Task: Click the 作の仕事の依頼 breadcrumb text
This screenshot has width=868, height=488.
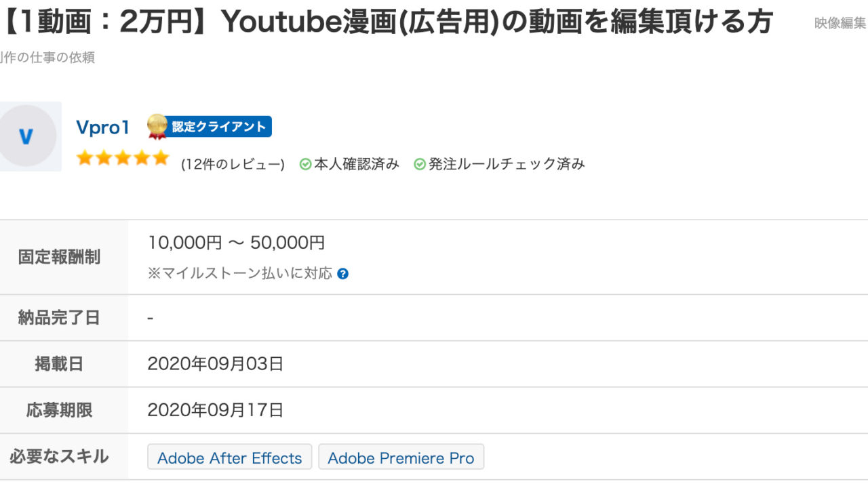Action: pos(47,58)
